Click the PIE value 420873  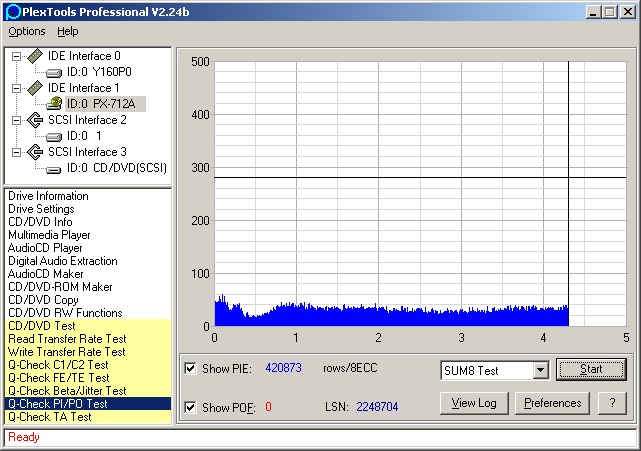283,368
